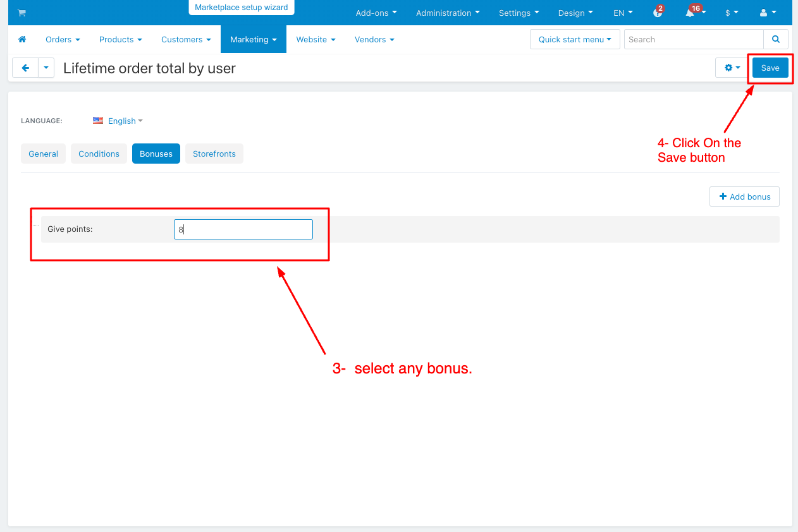
Task: Open the Quick start menu dropdown
Action: coord(575,39)
